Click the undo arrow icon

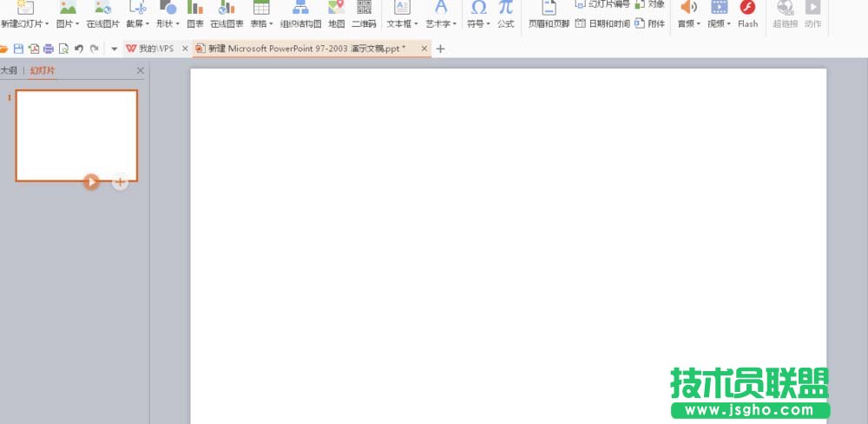click(x=79, y=49)
